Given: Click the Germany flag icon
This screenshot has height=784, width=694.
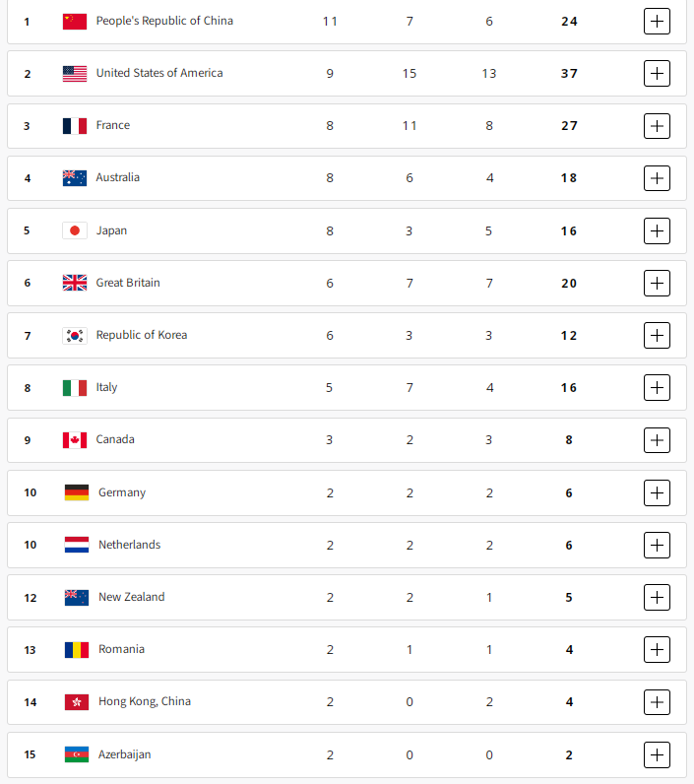Looking at the screenshot, I should pyautogui.click(x=77, y=492).
